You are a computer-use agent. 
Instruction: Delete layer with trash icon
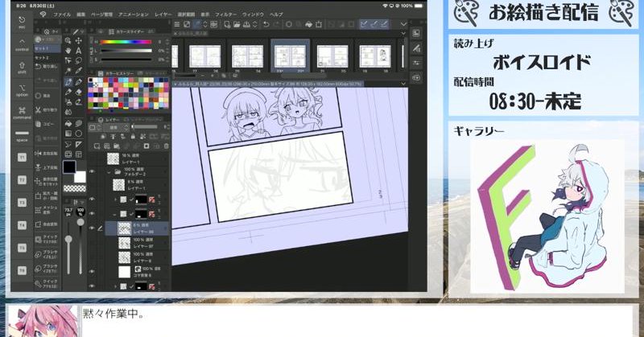click(x=166, y=146)
